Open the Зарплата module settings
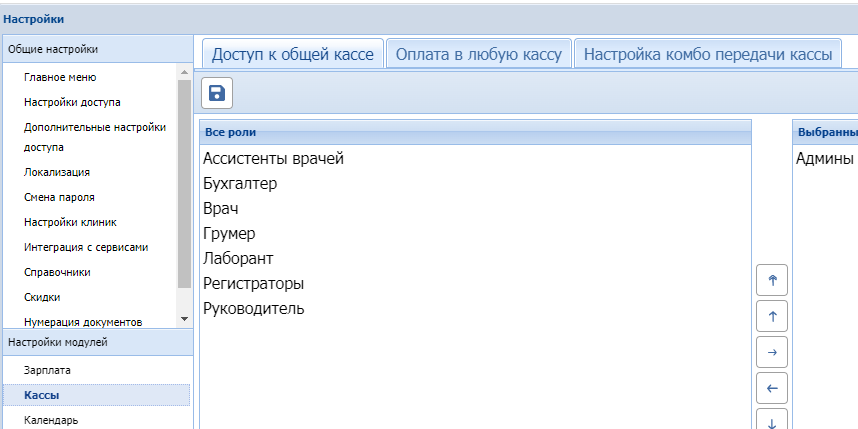The image size is (858, 429). (47, 370)
